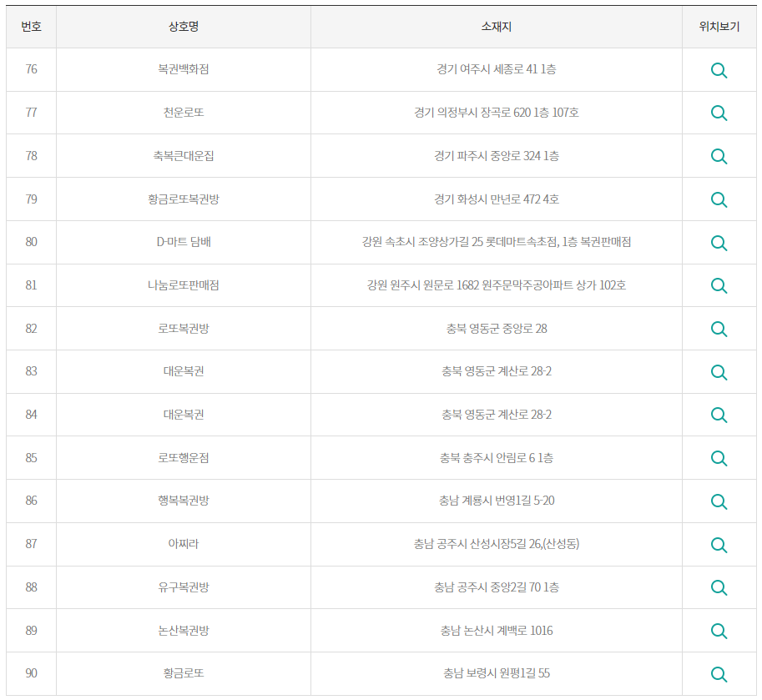Viewport: 762px width, 700px height.
Task: Select store name 황금로또복권방
Action: click(184, 199)
